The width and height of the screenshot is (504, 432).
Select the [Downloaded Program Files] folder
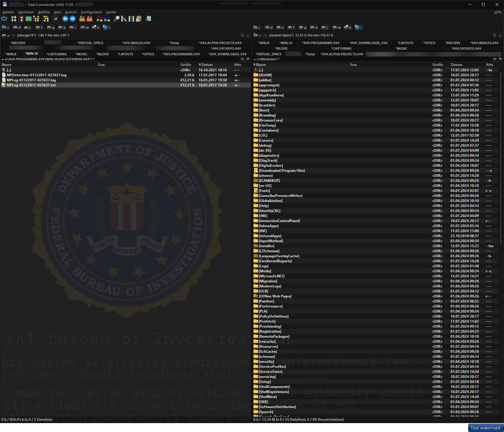point(375,171)
